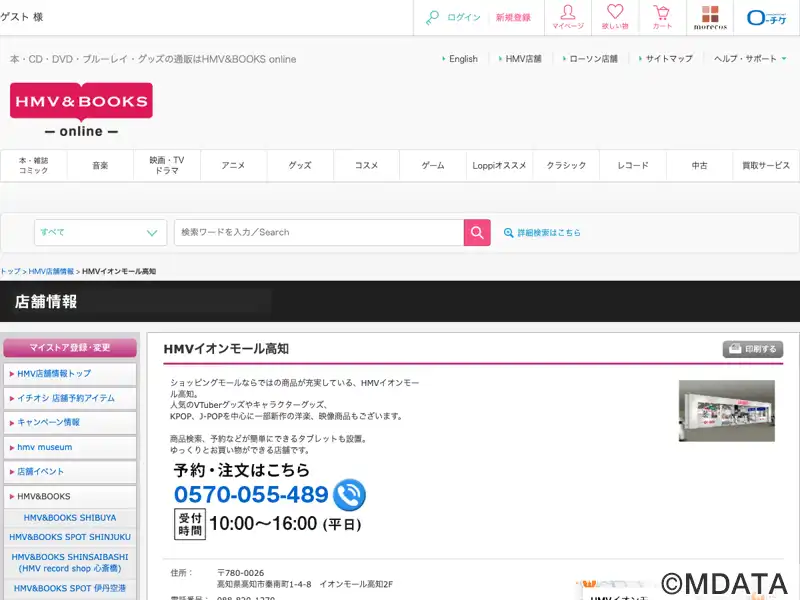
Task: Open the Loppiオススメ category
Action: click(x=499, y=165)
